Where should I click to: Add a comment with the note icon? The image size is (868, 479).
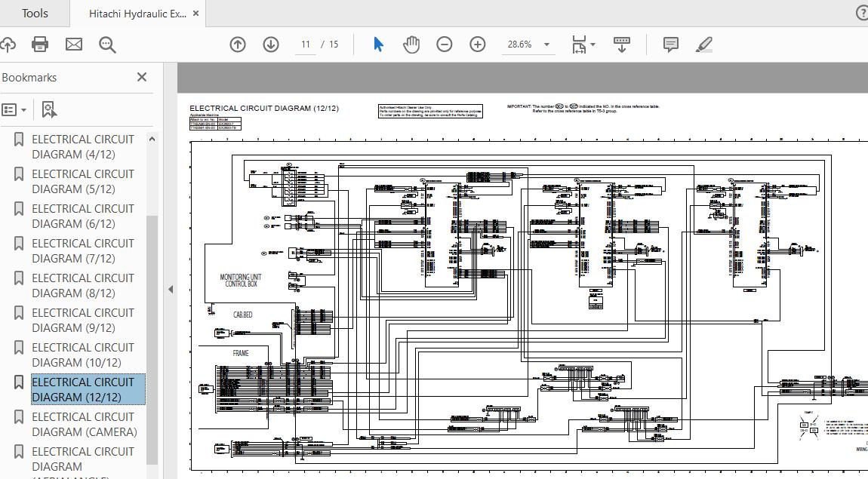pos(670,45)
